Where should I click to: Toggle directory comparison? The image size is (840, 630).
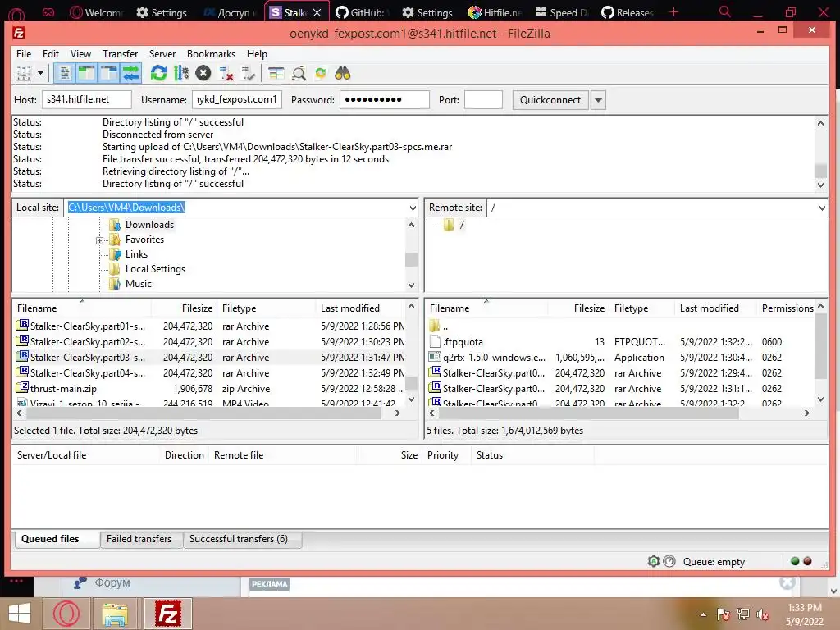click(299, 73)
